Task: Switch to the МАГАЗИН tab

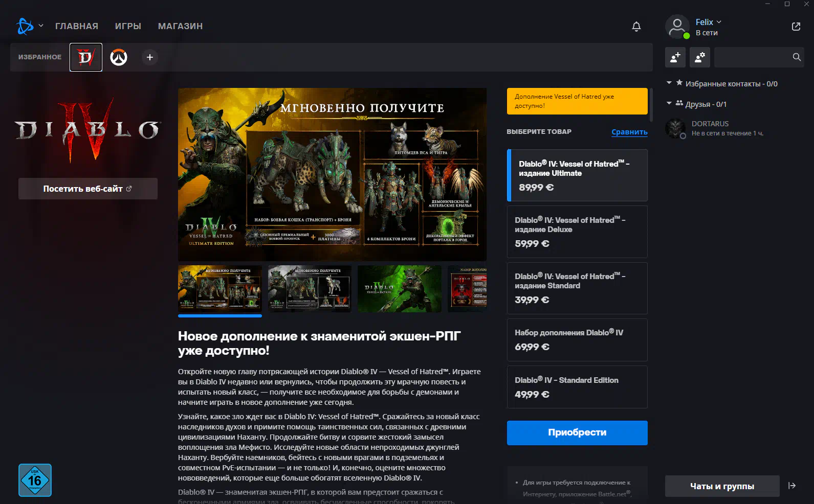Action: (180, 26)
